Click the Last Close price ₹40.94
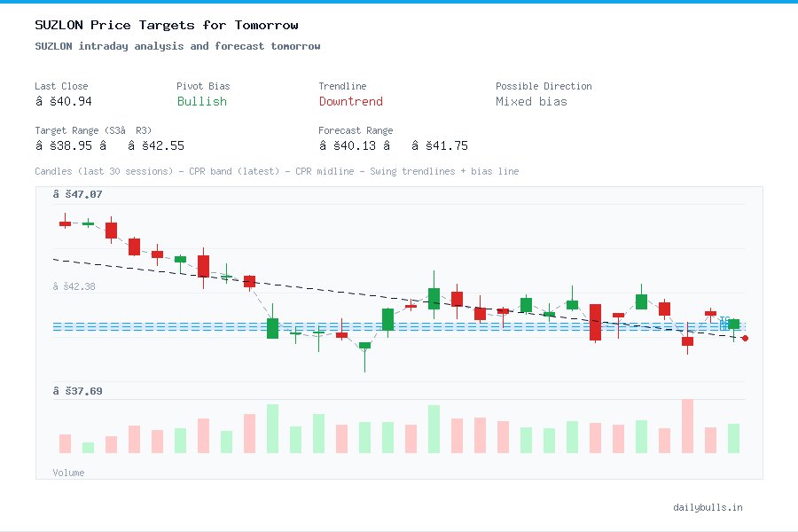Viewport: 798px width, 532px height. (65, 101)
